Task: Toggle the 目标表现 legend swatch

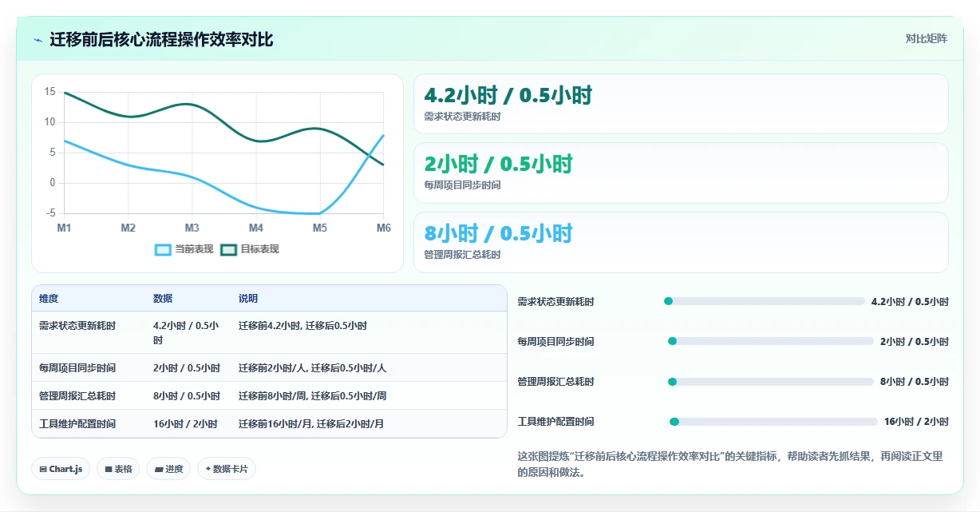Action: (228, 249)
